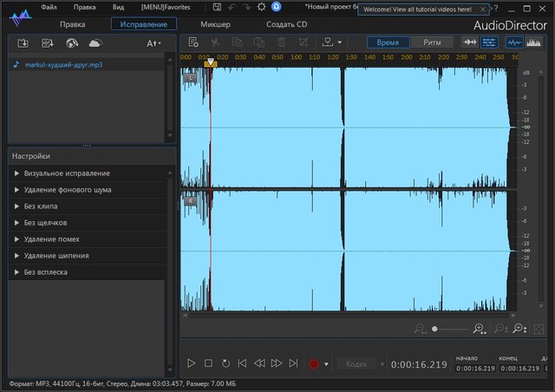Viewport: 555px width, 392px height.
Task: Click the settings gear icon in title bar
Action: pyautogui.click(x=261, y=7)
